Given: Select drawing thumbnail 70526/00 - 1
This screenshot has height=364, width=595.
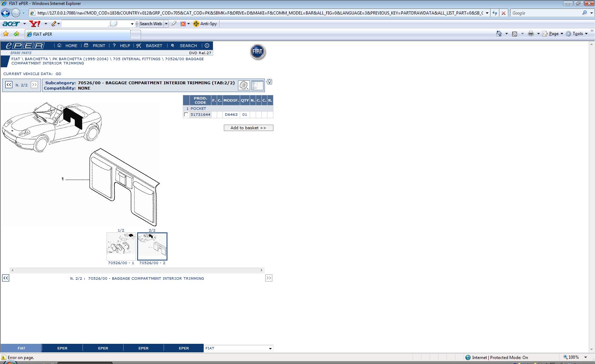Looking at the screenshot, I should pyautogui.click(x=121, y=246).
